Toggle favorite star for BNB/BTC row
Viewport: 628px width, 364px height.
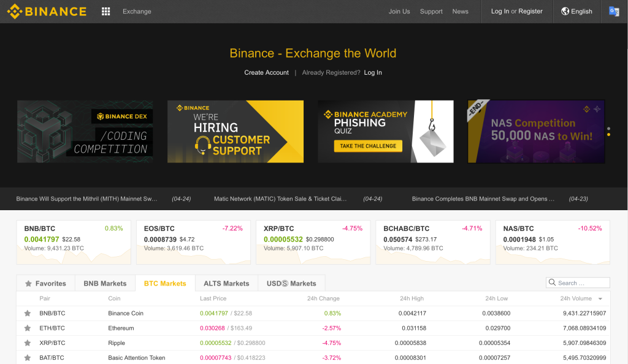pos(27,313)
